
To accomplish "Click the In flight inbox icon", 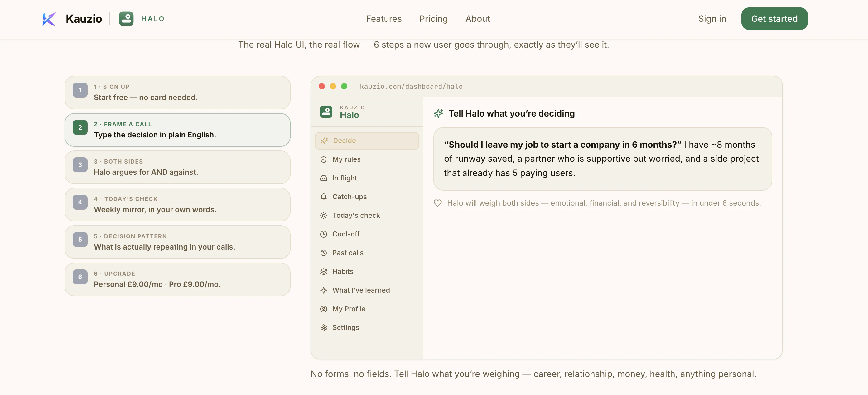I will [x=324, y=178].
